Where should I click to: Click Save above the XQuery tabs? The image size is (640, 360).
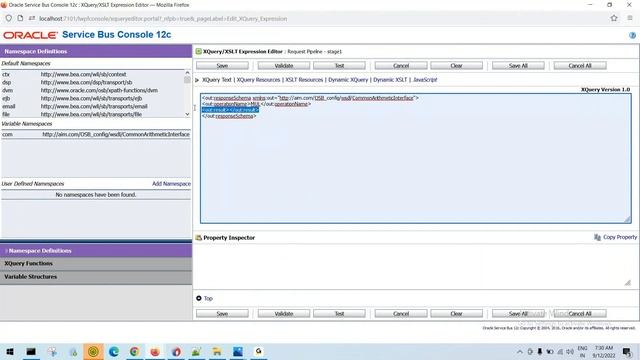pyautogui.click(x=222, y=66)
